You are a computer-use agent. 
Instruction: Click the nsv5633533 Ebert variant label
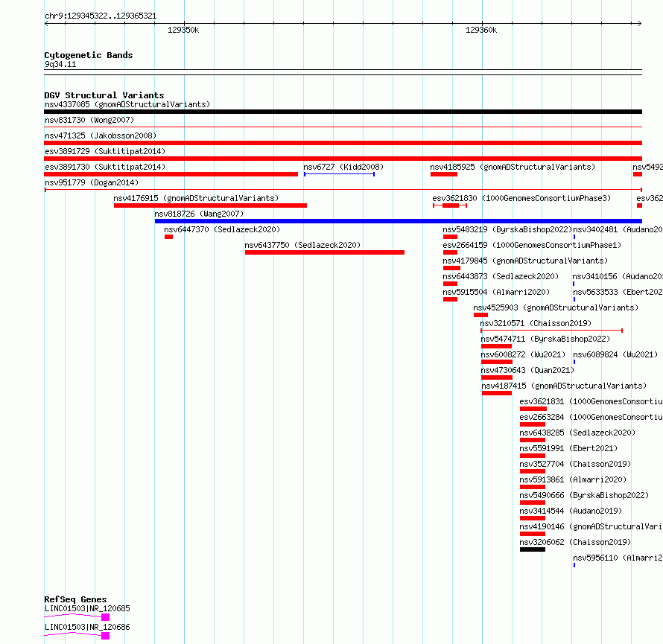point(618,292)
